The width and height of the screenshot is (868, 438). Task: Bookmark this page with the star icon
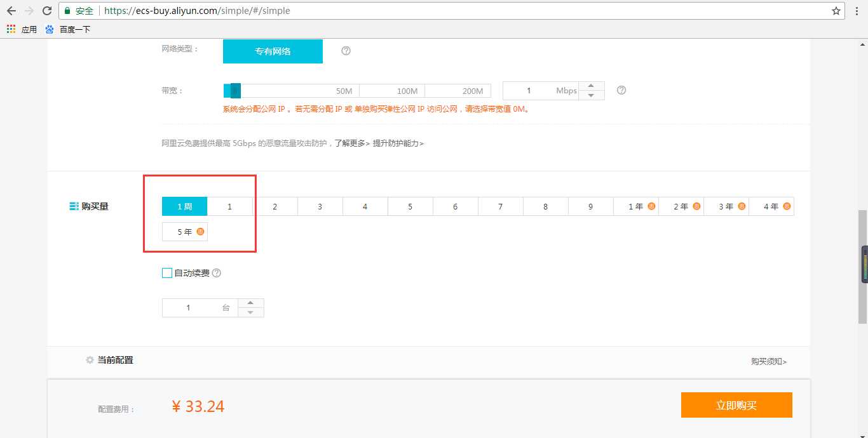[836, 11]
